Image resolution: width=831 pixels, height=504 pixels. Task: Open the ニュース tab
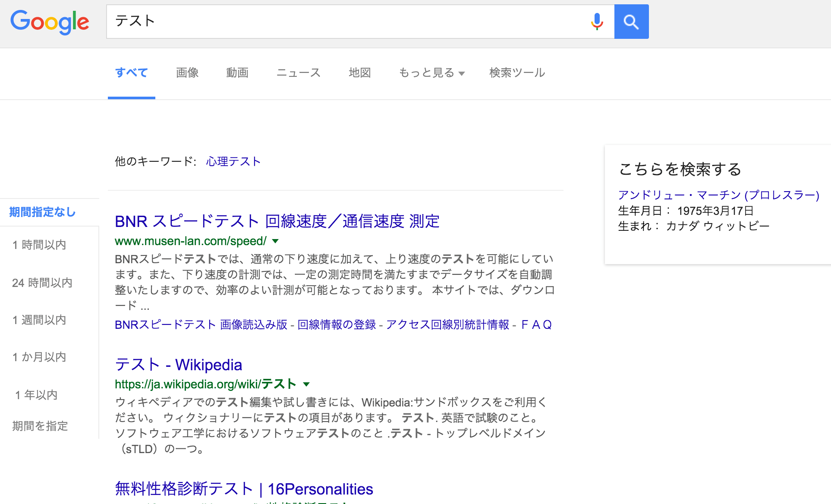(299, 72)
